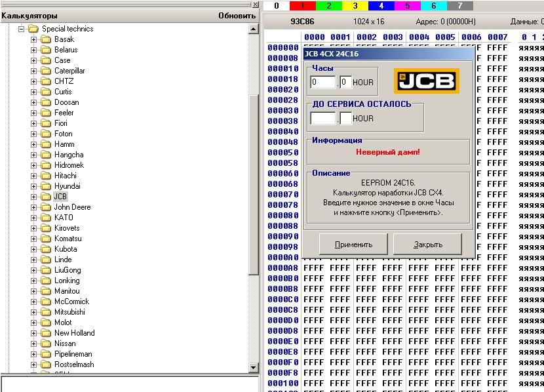The image size is (544, 392).
Task: Switch to blue buffer tab 4
Action: coord(381,5)
